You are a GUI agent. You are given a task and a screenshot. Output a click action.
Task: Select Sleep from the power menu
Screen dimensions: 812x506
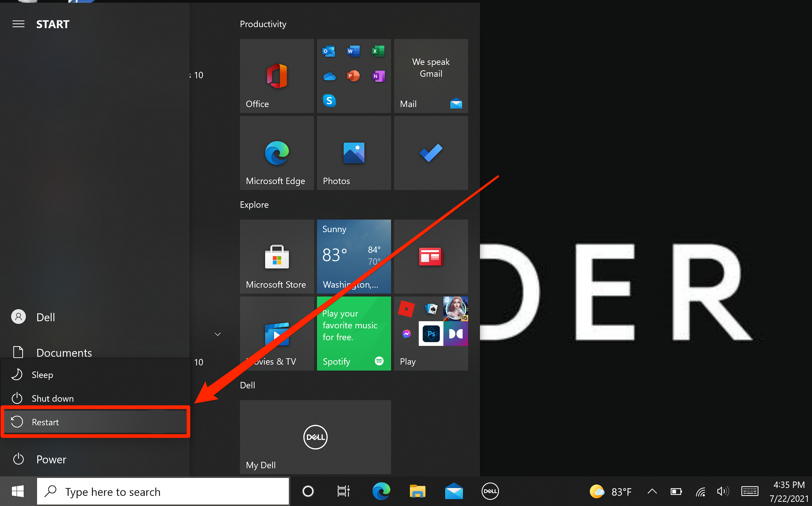tap(95, 375)
